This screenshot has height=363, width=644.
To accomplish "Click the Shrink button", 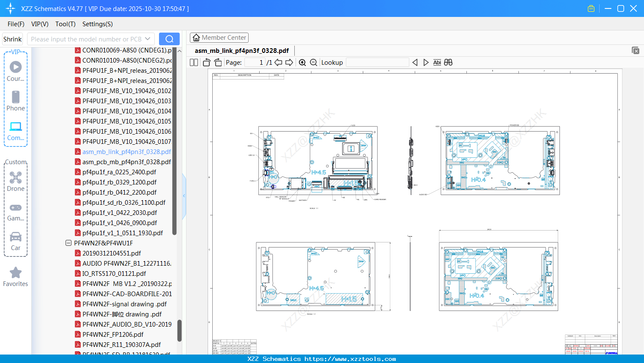I will tap(13, 39).
